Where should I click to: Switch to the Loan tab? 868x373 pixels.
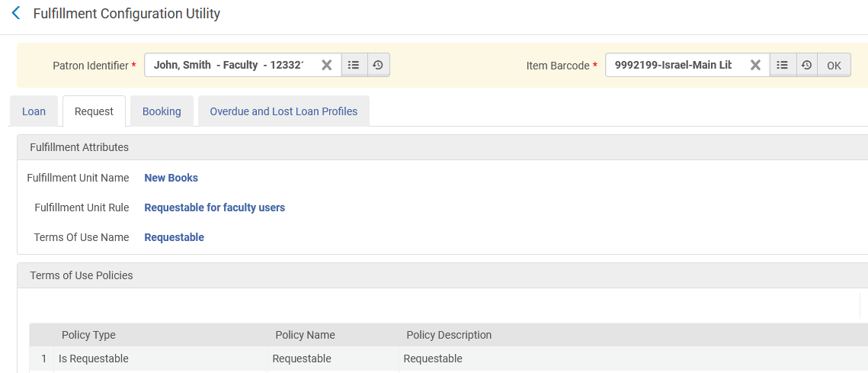tap(34, 111)
